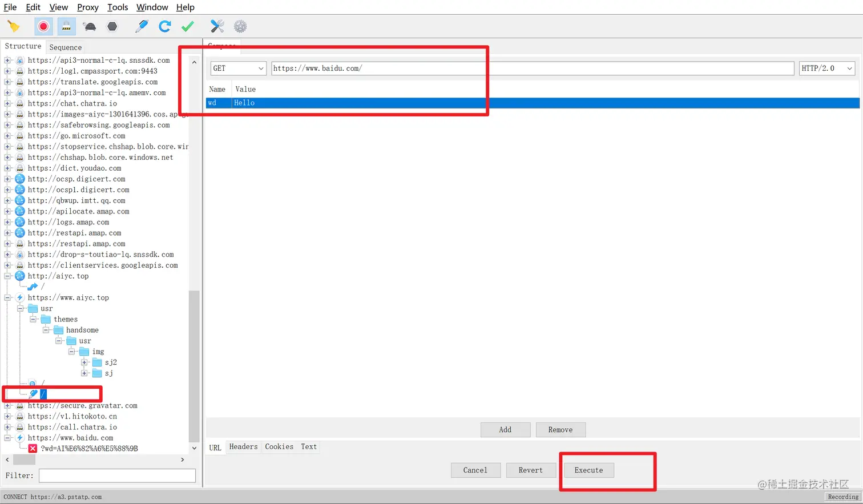Click tree scrollbar up arrow
This screenshot has width=863, height=504.
tap(194, 62)
